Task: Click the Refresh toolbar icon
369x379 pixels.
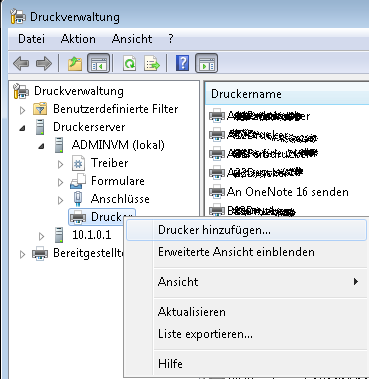Action: 130,63
